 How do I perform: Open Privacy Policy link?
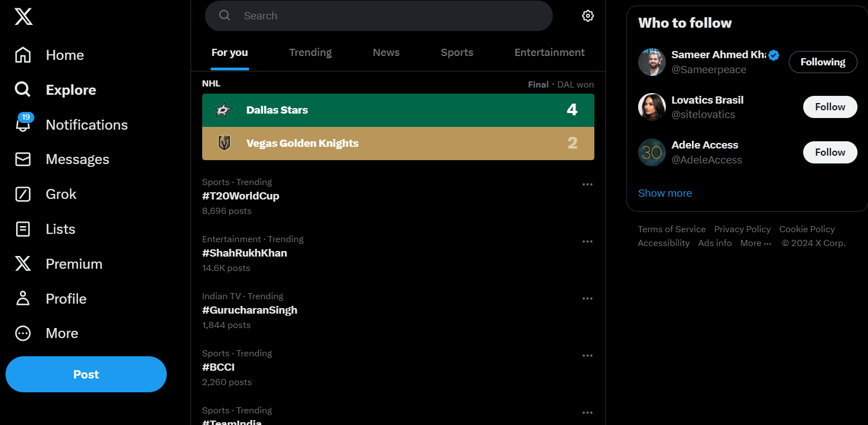tap(742, 229)
